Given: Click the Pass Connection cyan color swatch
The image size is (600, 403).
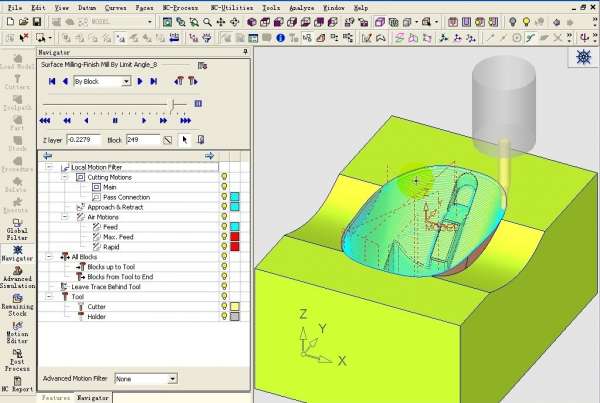Looking at the screenshot, I should [235, 197].
